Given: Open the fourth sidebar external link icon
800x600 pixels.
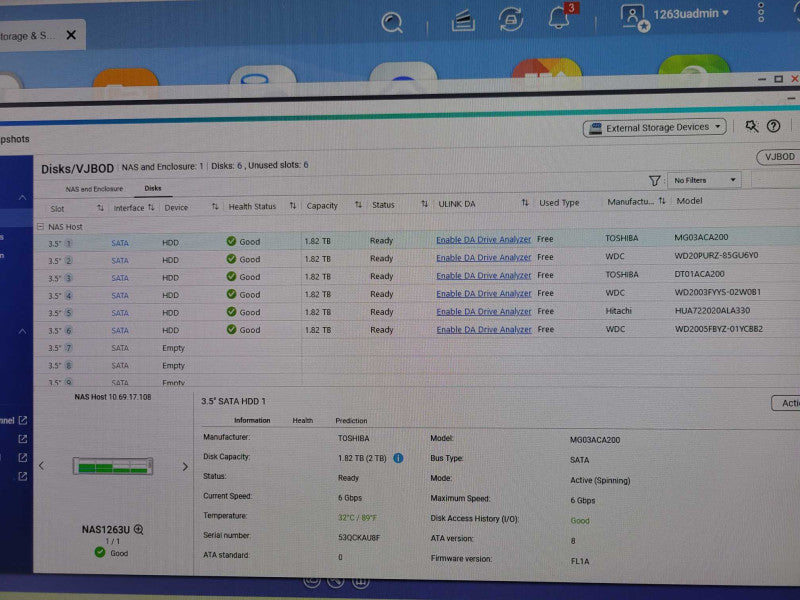Looking at the screenshot, I should point(23,477).
